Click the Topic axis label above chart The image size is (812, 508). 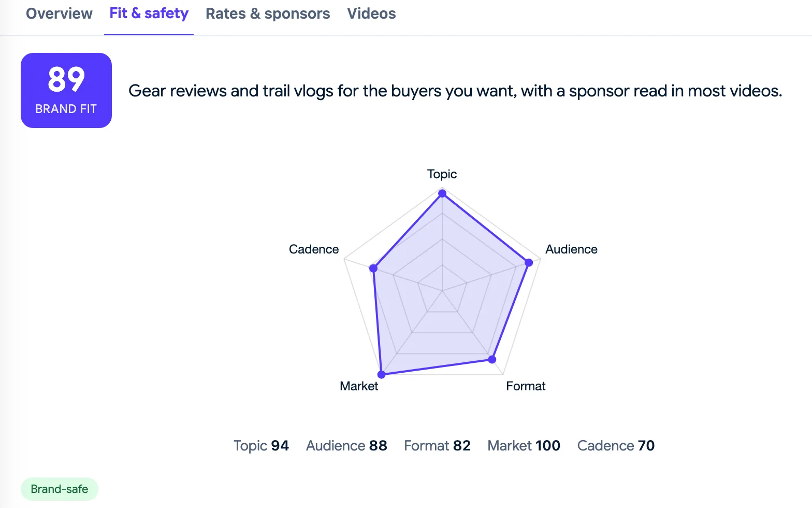pos(442,174)
